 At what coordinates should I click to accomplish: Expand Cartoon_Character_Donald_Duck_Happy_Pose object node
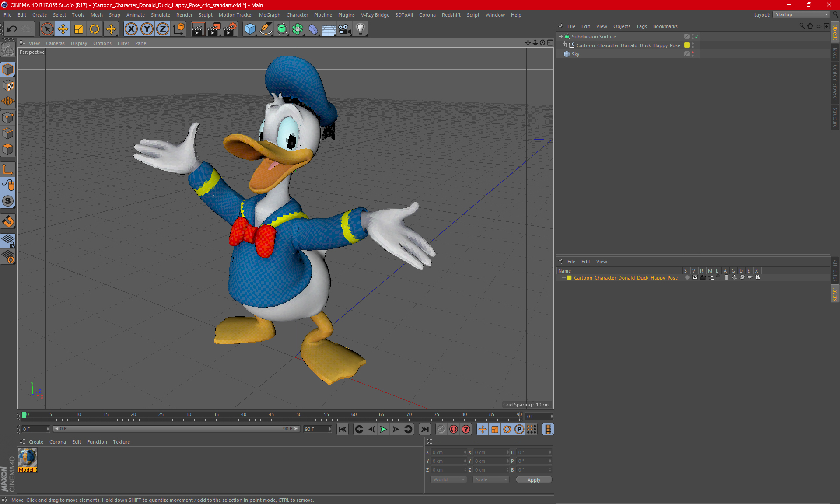[564, 45]
